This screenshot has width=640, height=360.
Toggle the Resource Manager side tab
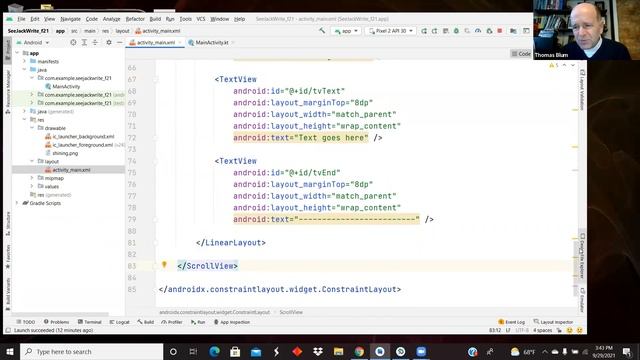[x=8, y=91]
